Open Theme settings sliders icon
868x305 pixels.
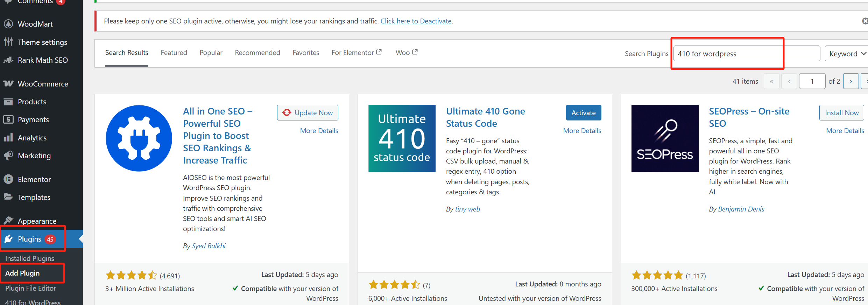[8, 42]
